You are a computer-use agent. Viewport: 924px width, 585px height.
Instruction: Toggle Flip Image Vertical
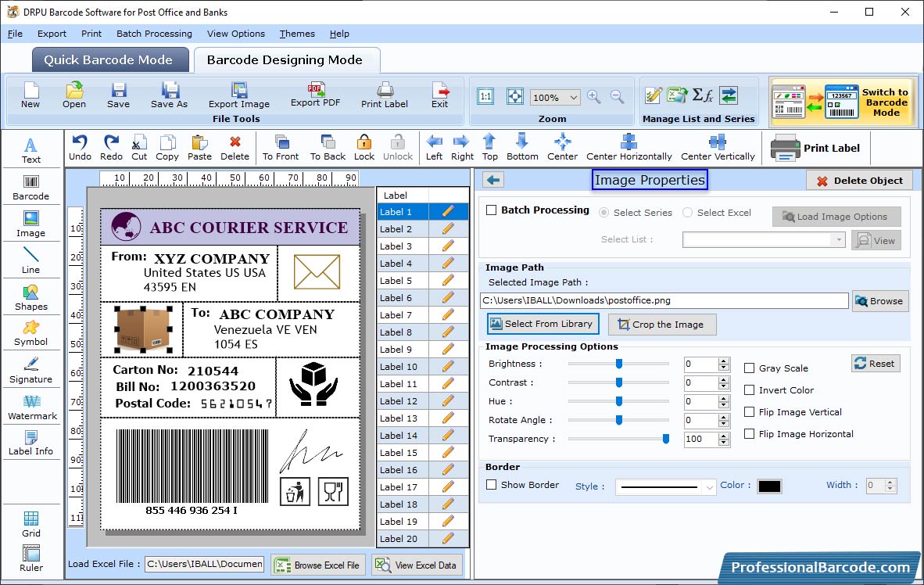750,411
